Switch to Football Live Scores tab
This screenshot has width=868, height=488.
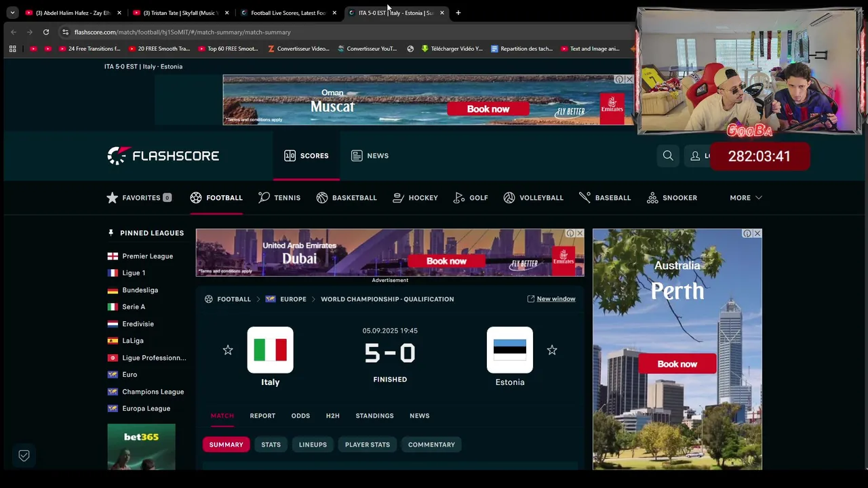288,13
